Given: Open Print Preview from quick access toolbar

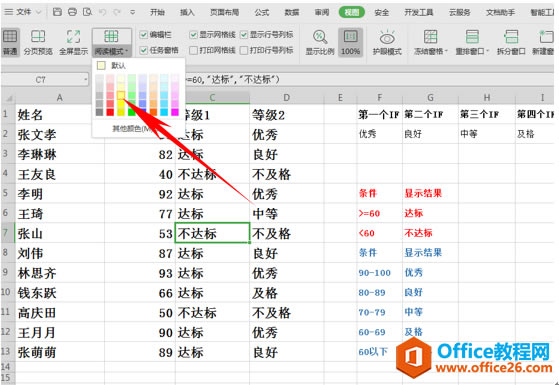Looking at the screenshot, I should pos(87,12).
